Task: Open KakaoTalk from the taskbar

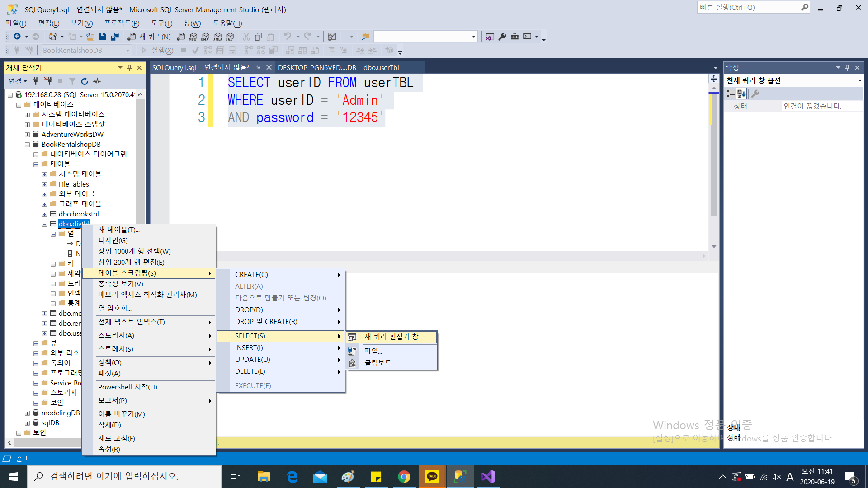Action: (x=432, y=476)
